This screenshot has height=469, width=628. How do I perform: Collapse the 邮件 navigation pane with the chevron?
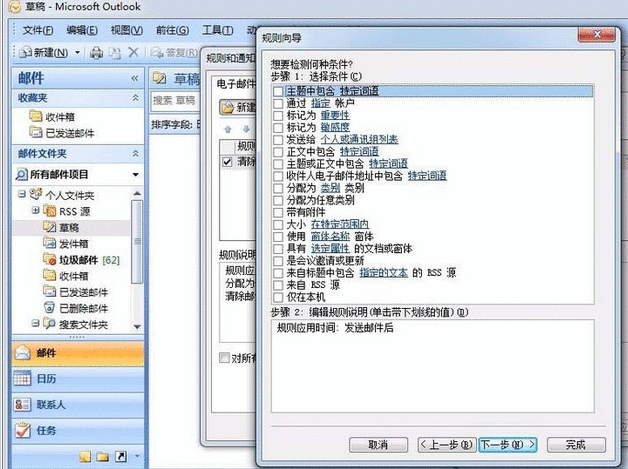135,78
